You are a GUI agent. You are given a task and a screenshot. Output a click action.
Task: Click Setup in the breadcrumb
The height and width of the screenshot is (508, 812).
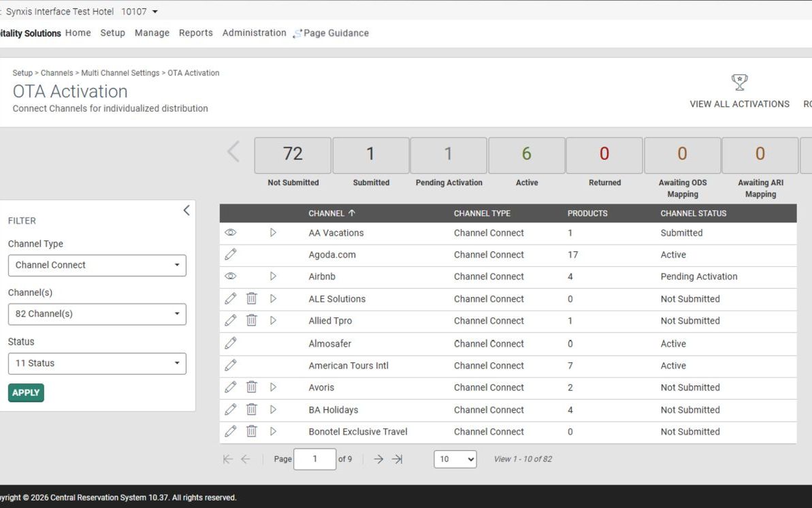point(22,73)
